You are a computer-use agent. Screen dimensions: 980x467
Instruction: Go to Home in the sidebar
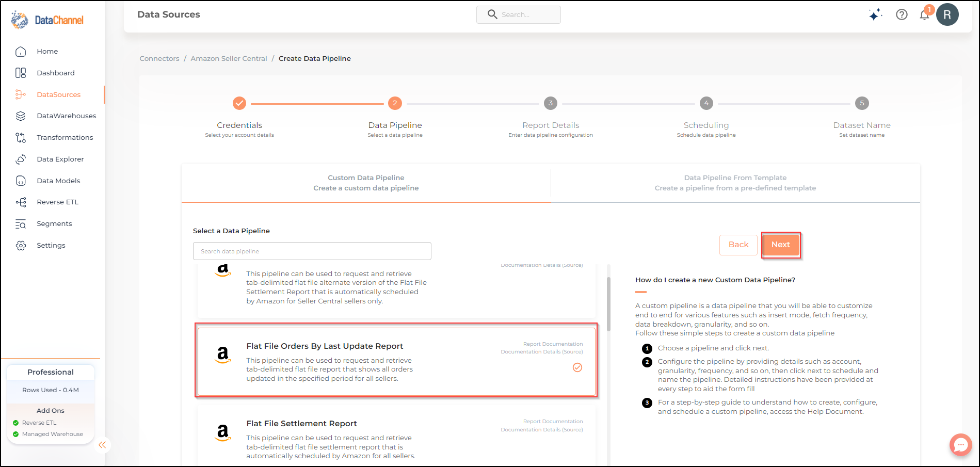(47, 52)
